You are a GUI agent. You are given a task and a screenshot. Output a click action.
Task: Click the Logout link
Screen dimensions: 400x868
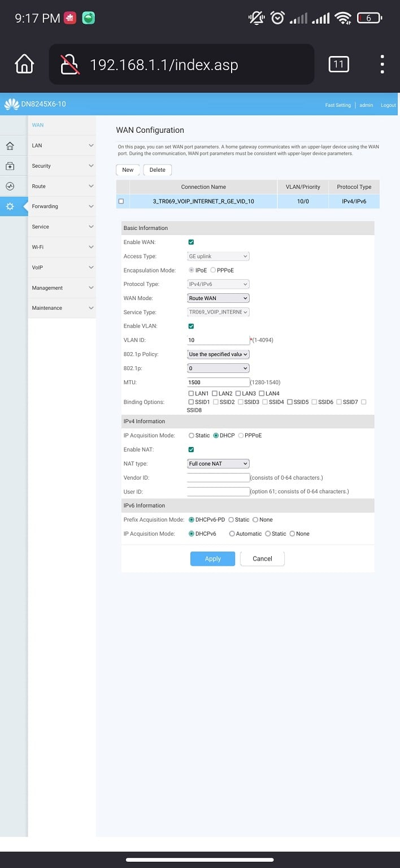388,105
